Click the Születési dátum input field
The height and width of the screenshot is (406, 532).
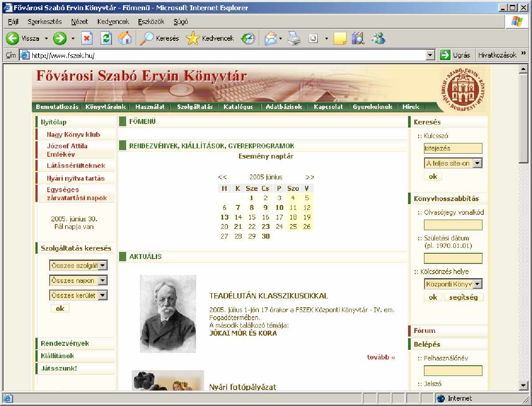point(453,258)
